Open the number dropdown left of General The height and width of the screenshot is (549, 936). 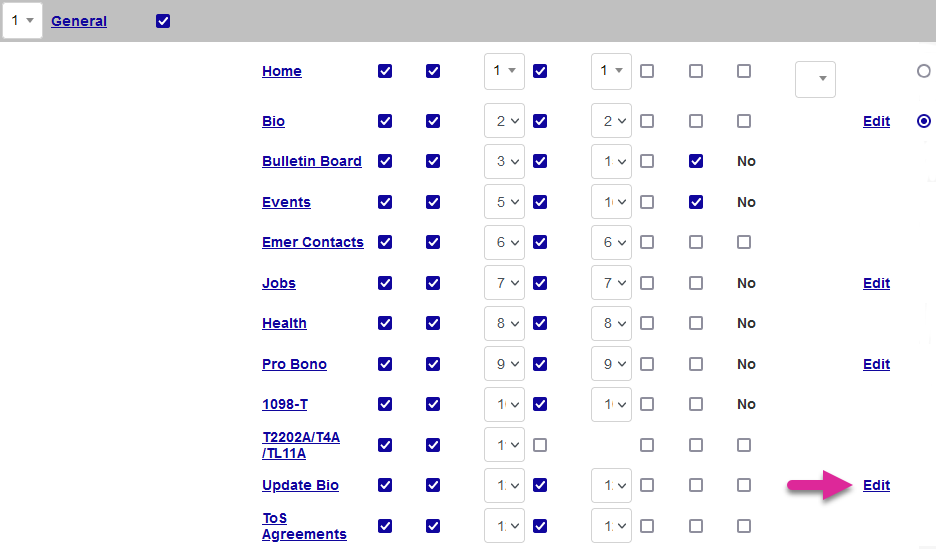(x=22, y=21)
